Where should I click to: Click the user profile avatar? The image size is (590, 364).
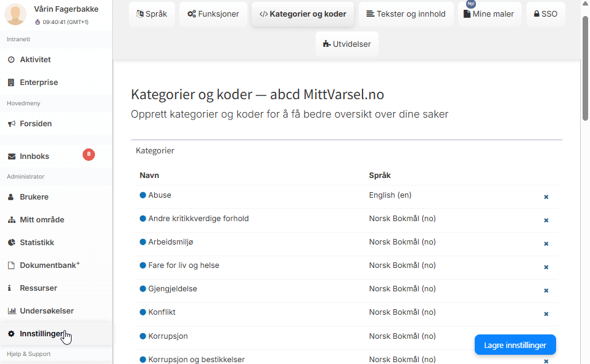click(x=15, y=14)
